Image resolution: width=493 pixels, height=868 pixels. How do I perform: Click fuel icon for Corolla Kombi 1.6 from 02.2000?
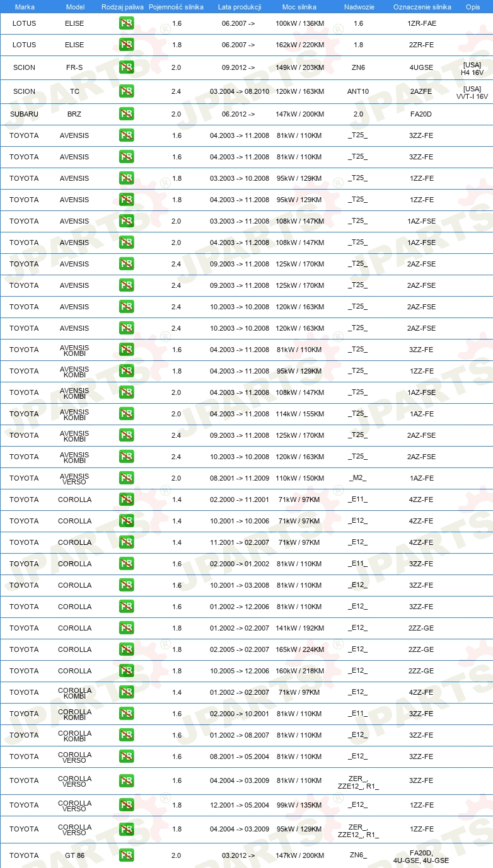126,714
